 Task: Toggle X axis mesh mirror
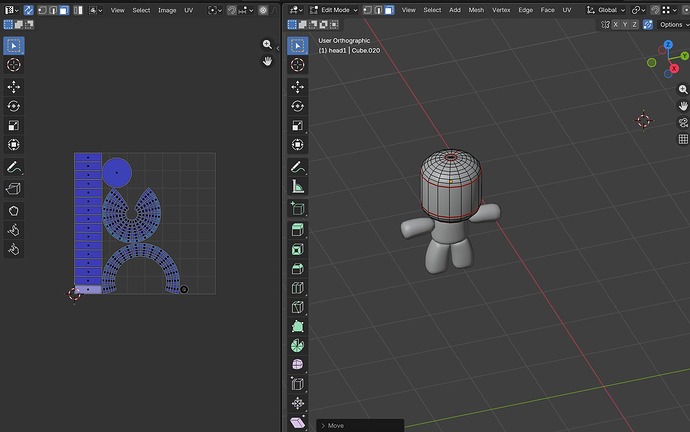pos(616,25)
